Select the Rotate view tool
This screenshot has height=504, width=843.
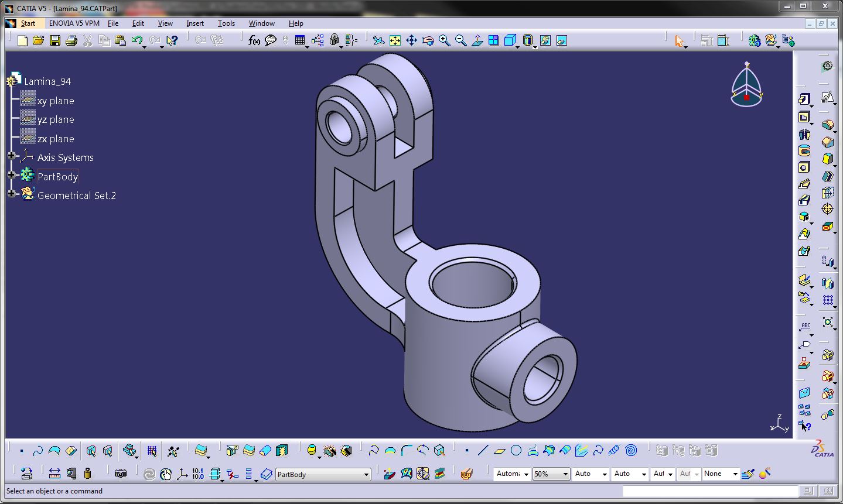(428, 40)
